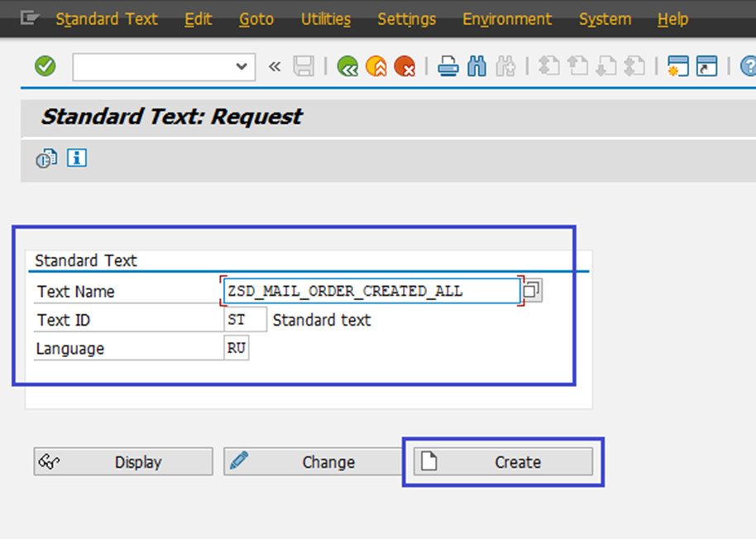This screenshot has height=539, width=756.
Task: Click the blue Information icon
Action: (77, 158)
